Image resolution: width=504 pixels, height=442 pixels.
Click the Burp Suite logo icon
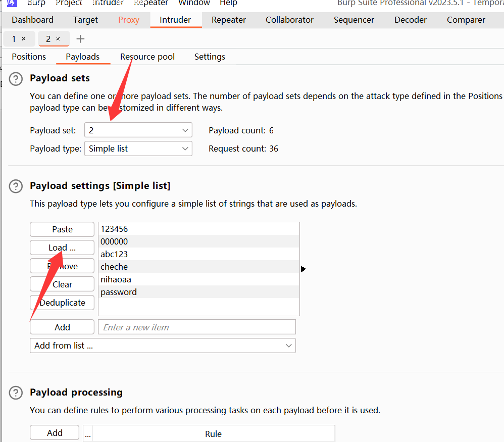click(12, 3)
